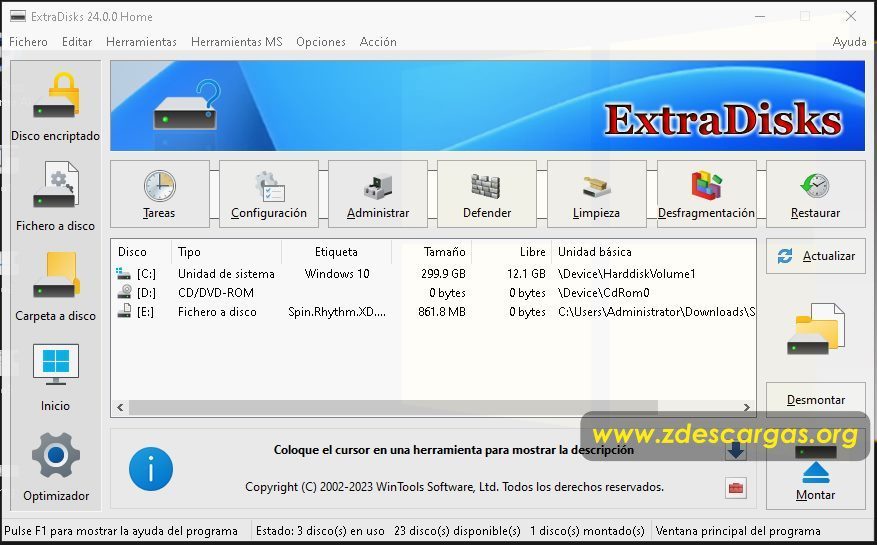The image size is (877, 545).
Task: Open the Carpeta a disco tool
Action: pos(55,286)
